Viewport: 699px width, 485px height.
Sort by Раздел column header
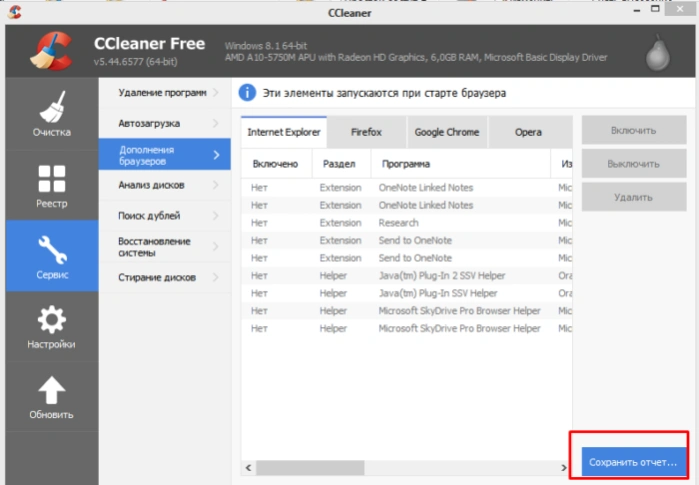pos(341,164)
